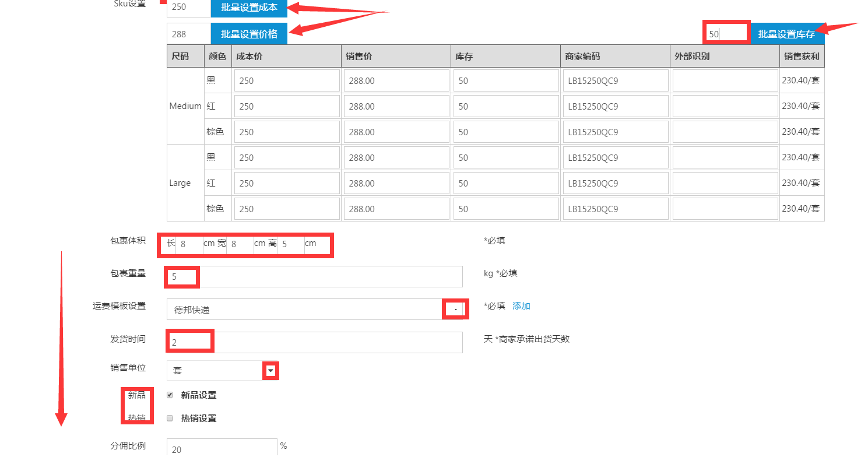Edit 销售价 for Large 红 row

(x=396, y=183)
